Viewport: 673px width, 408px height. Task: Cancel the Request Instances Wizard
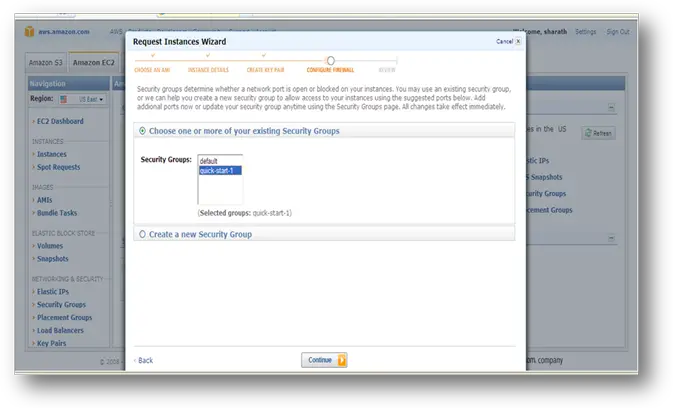point(504,42)
